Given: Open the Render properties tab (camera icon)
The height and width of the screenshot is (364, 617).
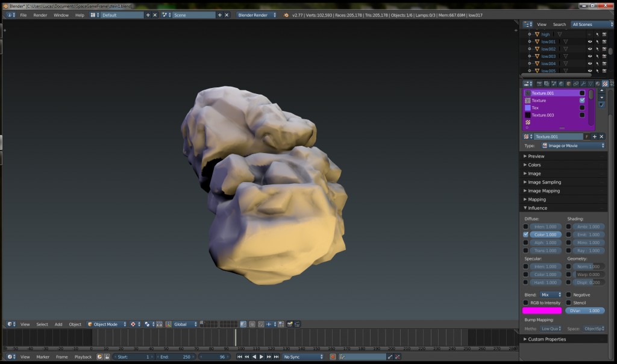Looking at the screenshot, I should [539, 84].
